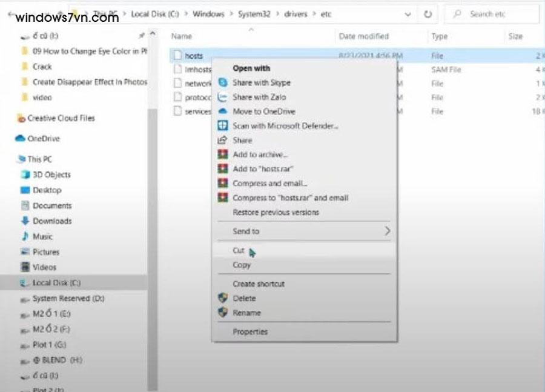Open Downloads in the navigation pane
545x392 pixels.
tap(51, 221)
